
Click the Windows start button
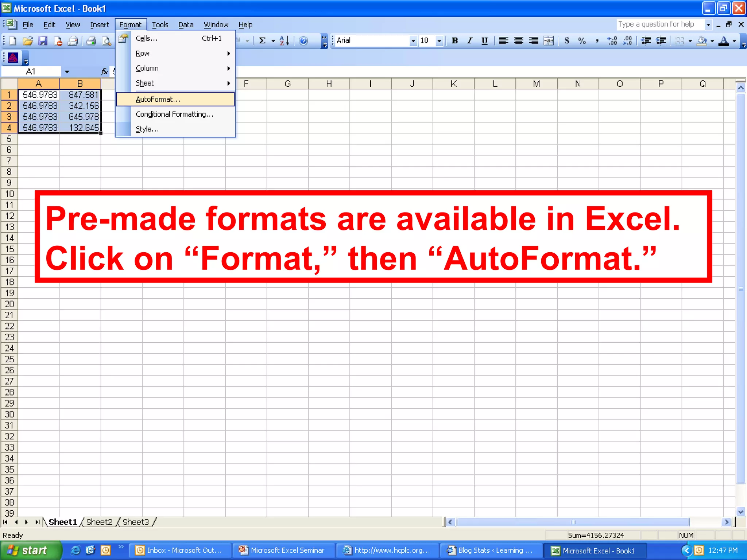click(31, 550)
